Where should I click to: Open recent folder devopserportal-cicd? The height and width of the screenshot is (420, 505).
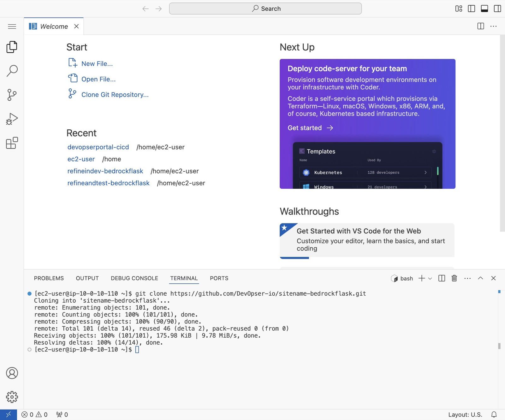98,147
